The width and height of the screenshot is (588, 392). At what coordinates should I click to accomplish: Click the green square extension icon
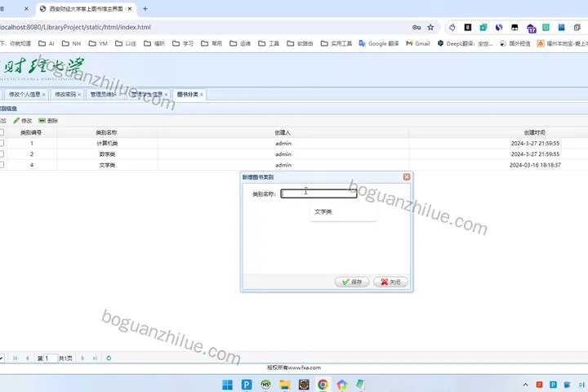point(546,27)
